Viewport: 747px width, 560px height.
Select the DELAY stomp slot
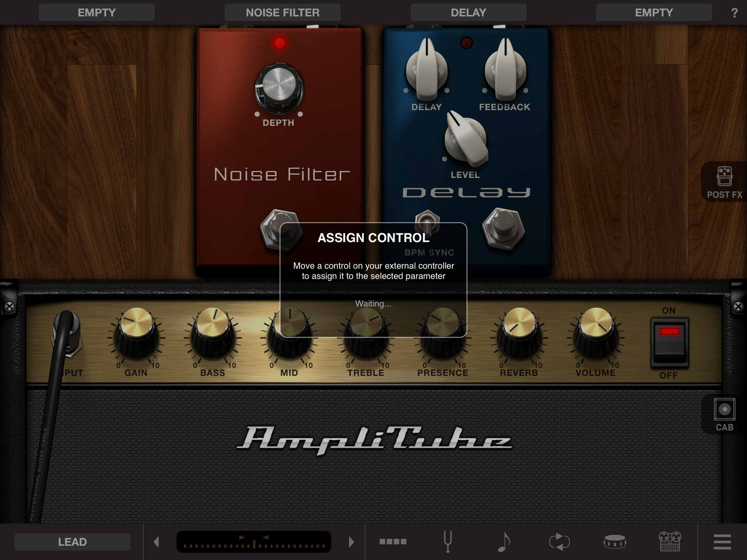(469, 13)
